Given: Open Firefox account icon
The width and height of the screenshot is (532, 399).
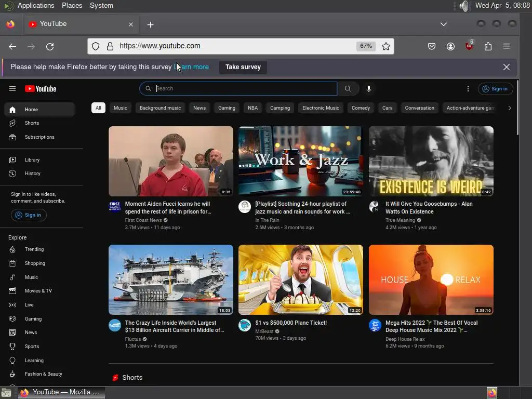Looking at the screenshot, I should point(450,46).
